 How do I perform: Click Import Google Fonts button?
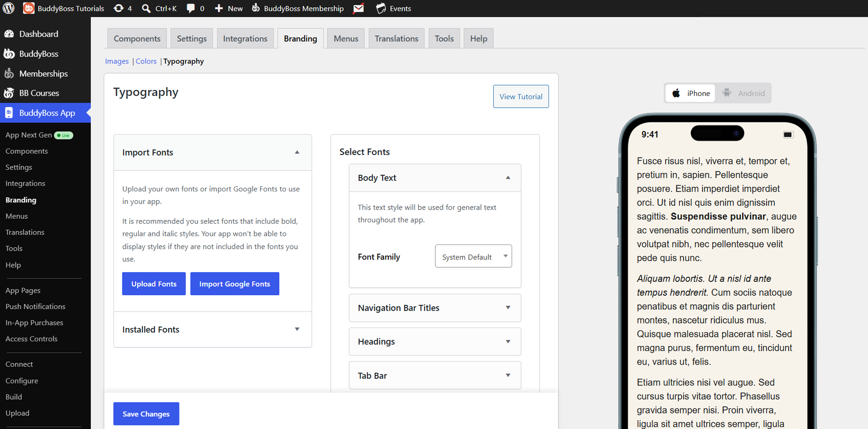(x=235, y=284)
